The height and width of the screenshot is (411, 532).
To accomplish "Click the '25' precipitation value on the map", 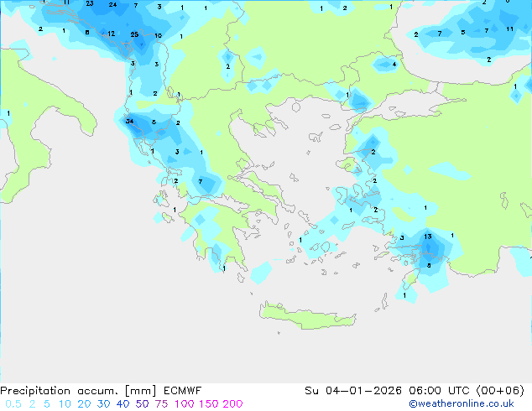I will coord(134,34).
